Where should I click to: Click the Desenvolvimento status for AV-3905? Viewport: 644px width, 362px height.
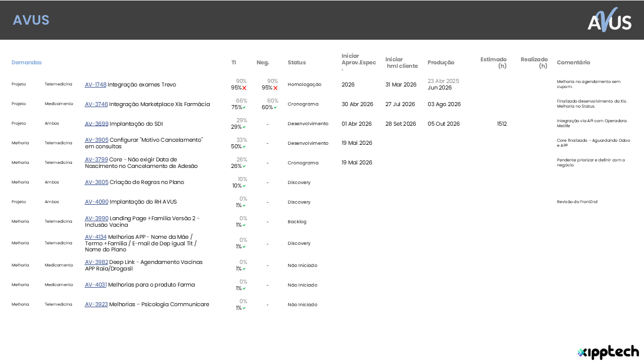point(308,143)
